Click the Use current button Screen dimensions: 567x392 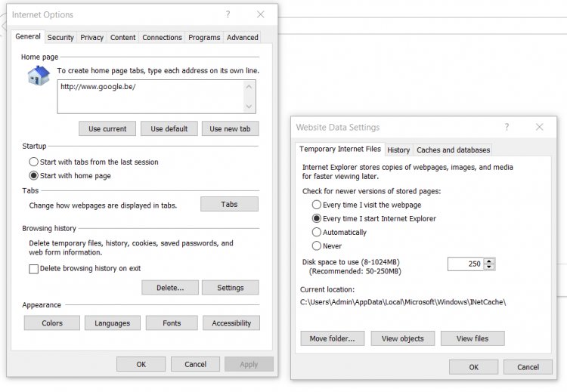(107, 128)
